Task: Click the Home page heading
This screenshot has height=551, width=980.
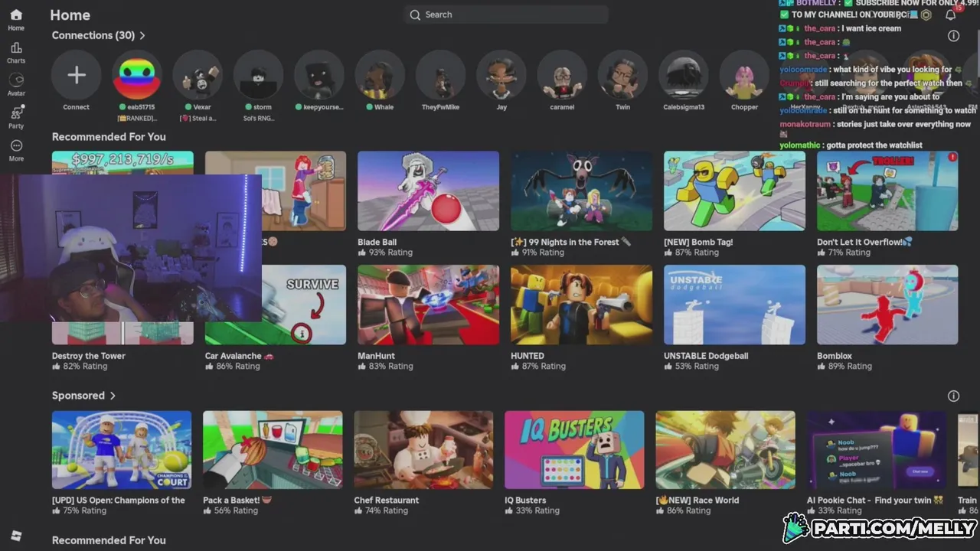Action: [70, 15]
